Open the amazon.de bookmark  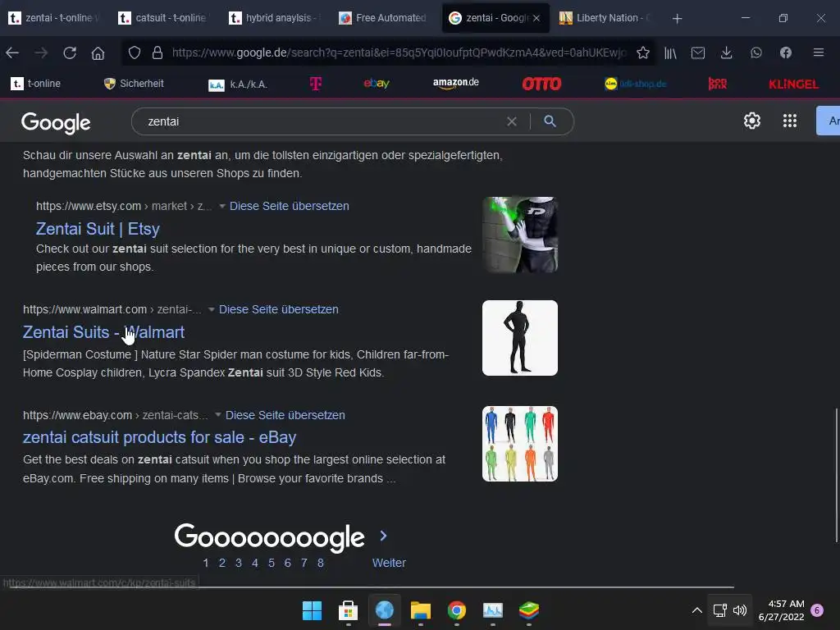point(456,83)
